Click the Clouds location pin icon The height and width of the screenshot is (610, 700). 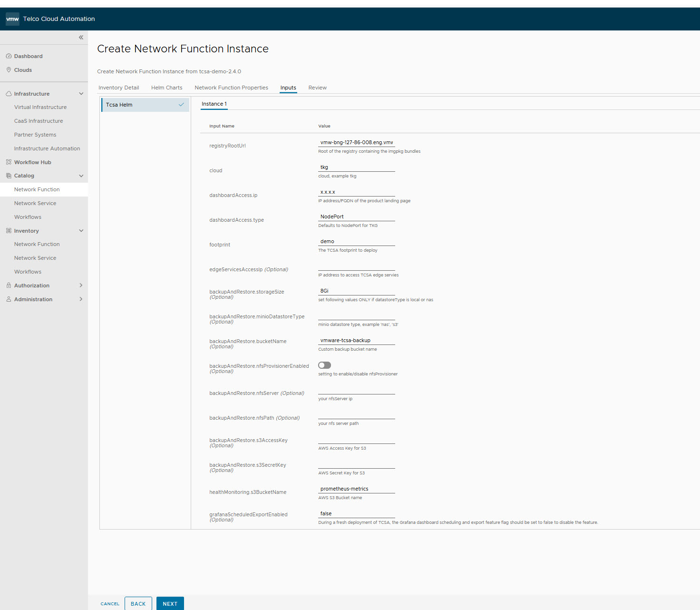click(9, 70)
